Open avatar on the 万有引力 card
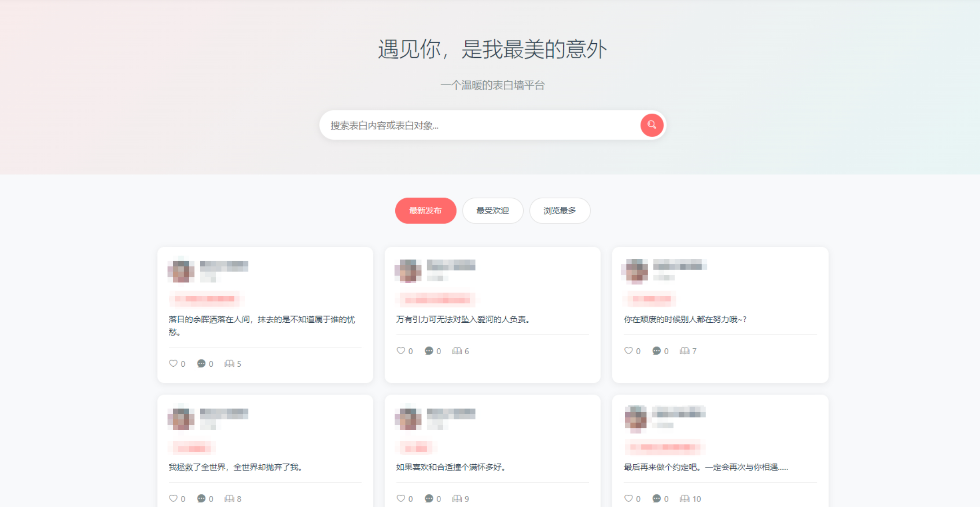This screenshot has height=507, width=980. pos(408,271)
